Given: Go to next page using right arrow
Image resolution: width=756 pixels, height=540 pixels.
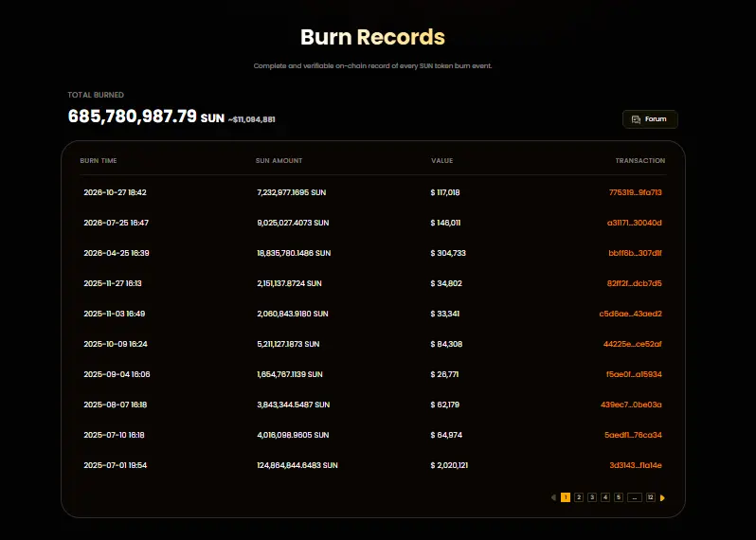Looking at the screenshot, I should point(662,497).
